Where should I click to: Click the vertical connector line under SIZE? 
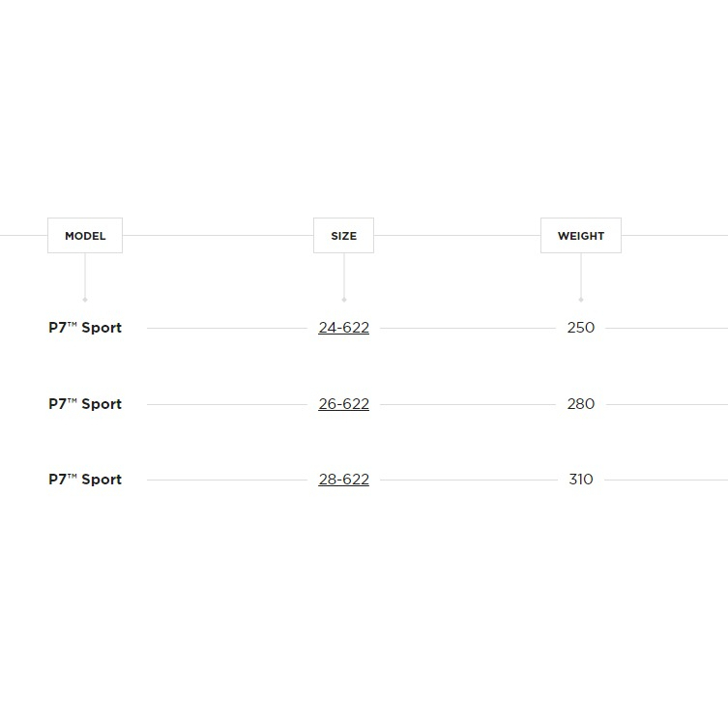(343, 276)
